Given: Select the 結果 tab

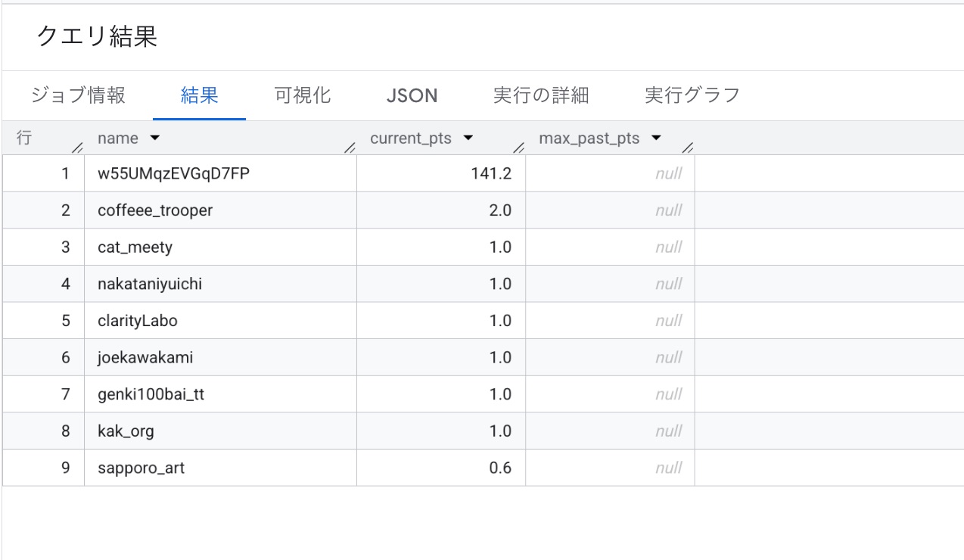Looking at the screenshot, I should point(199,95).
